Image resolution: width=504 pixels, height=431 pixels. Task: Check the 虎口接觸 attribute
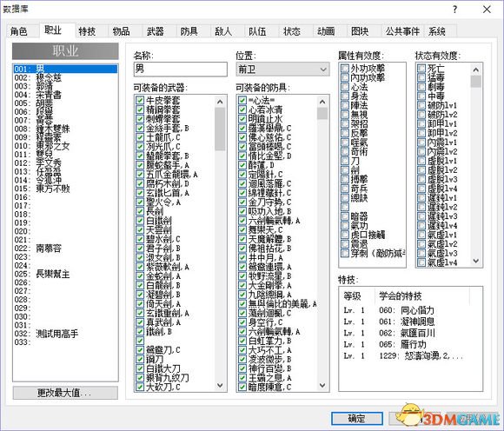345,235
